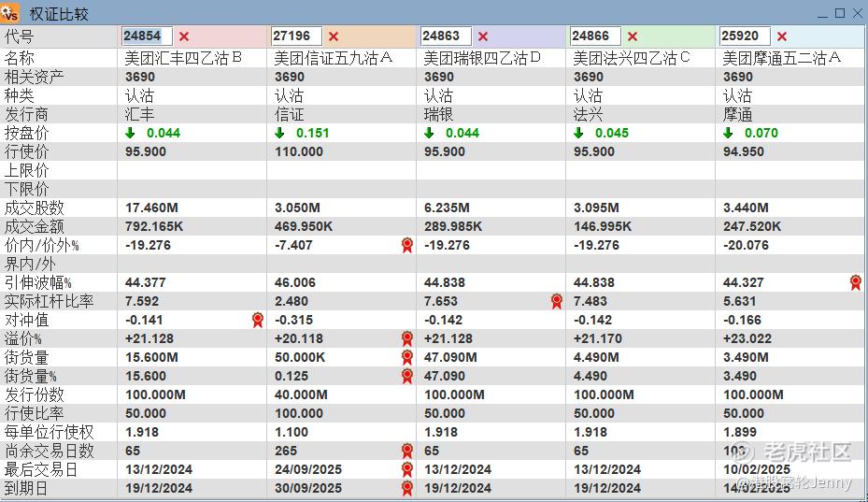Click the row label 按盘价

pos(26,133)
